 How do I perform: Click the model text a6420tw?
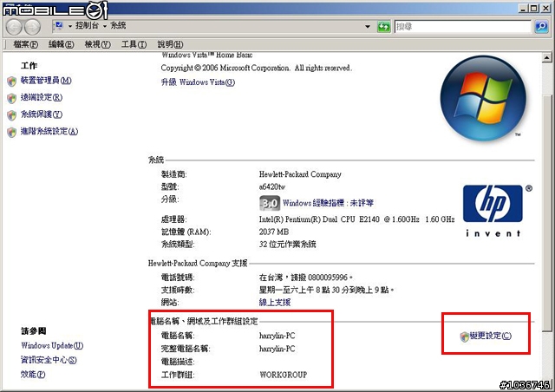pyautogui.click(x=271, y=186)
